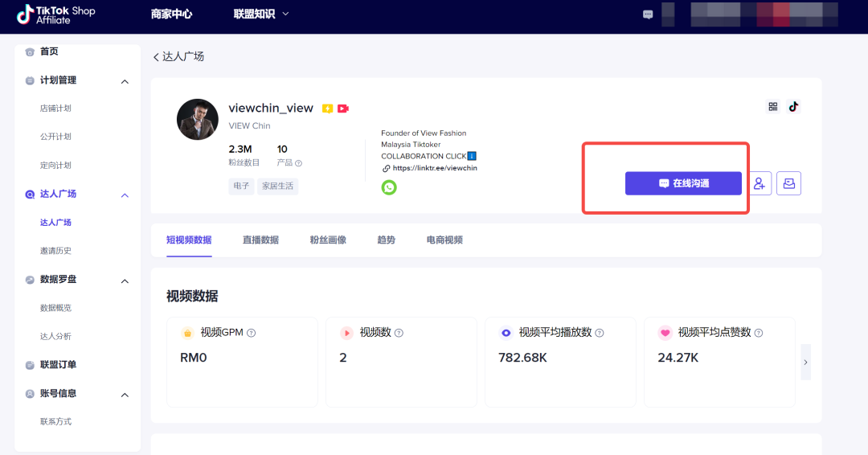Collapse the 数据罗盘 sidebar section
Image resolution: width=868 pixels, height=455 pixels.
click(x=125, y=281)
